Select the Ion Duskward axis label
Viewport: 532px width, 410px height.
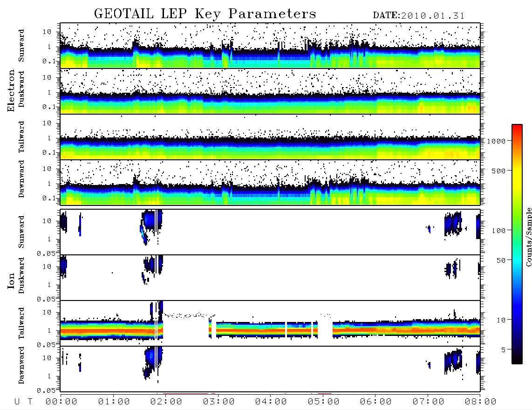click(21, 275)
